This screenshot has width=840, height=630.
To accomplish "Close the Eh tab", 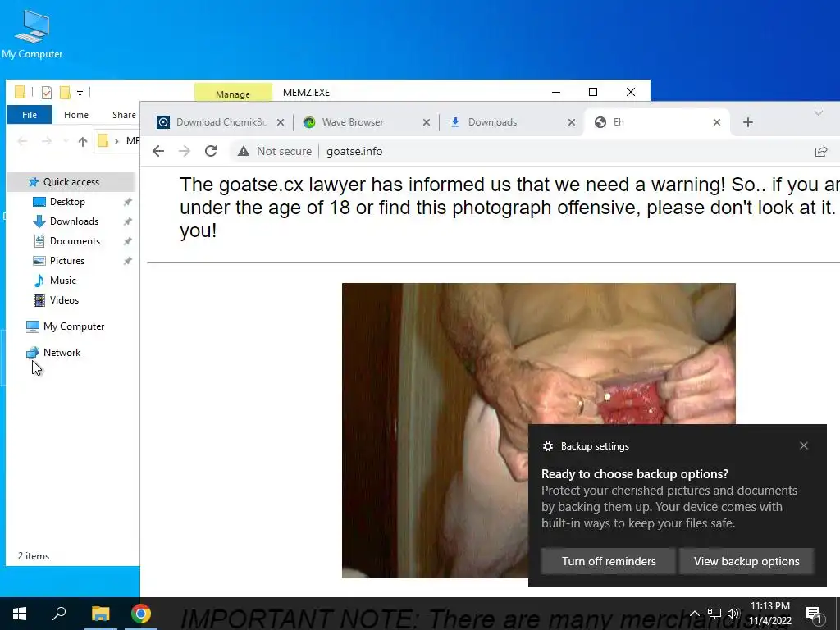I will (x=717, y=122).
